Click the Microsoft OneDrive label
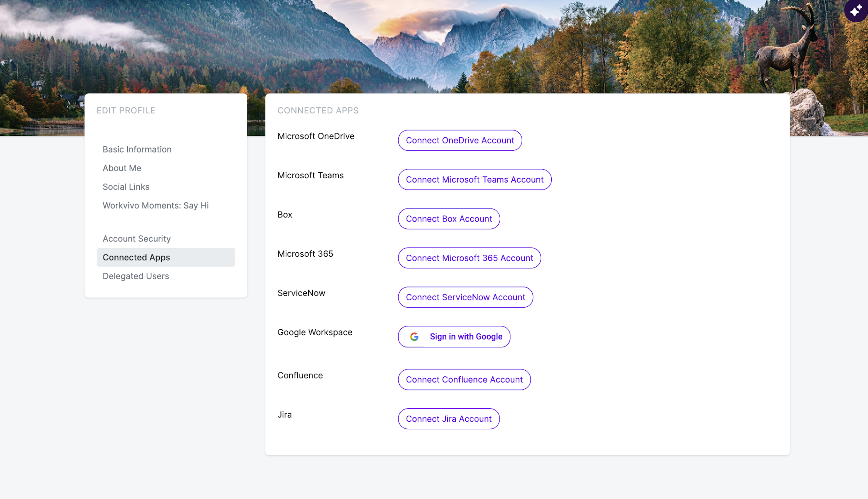This screenshot has width=868, height=499. 316,136
